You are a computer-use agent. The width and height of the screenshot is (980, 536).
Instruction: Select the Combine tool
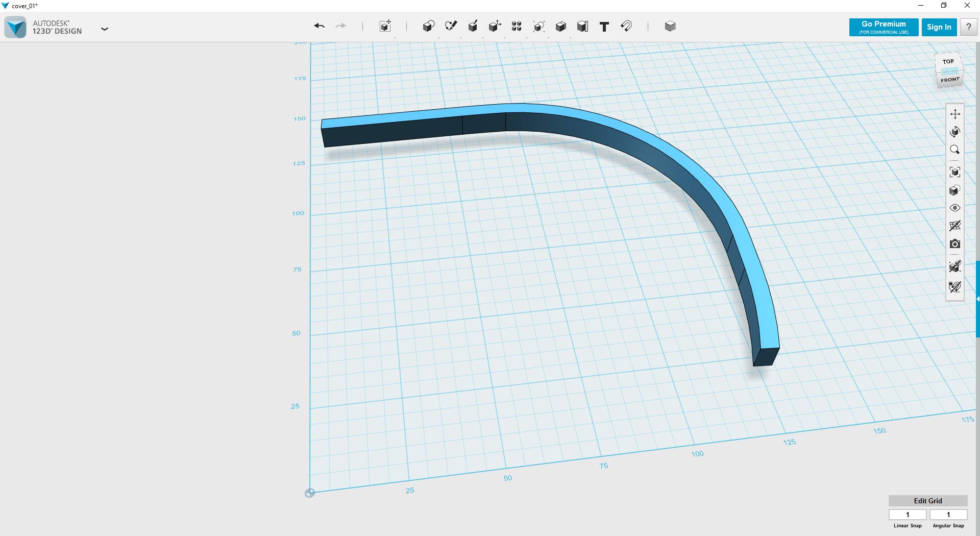click(560, 26)
